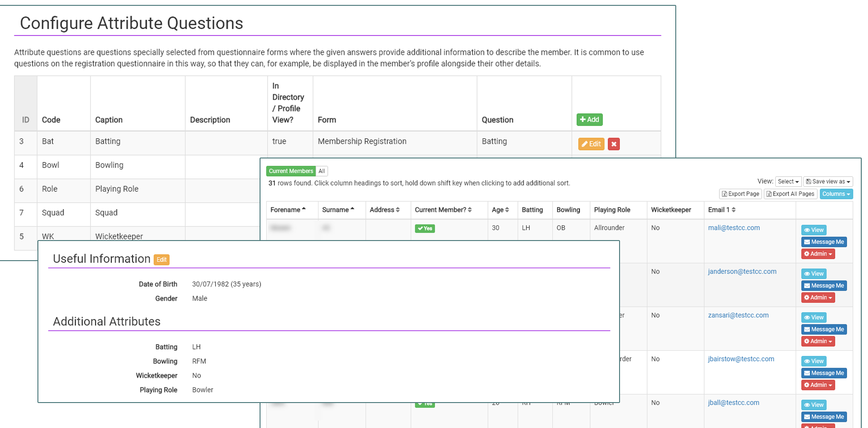Open the View Select dropdown
This screenshot has height=428, width=868.
pyautogui.click(x=788, y=182)
